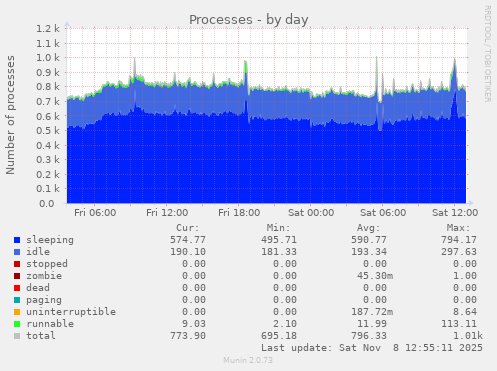Click zombie maximum value 1.00
497x371 pixels.
[465, 276]
